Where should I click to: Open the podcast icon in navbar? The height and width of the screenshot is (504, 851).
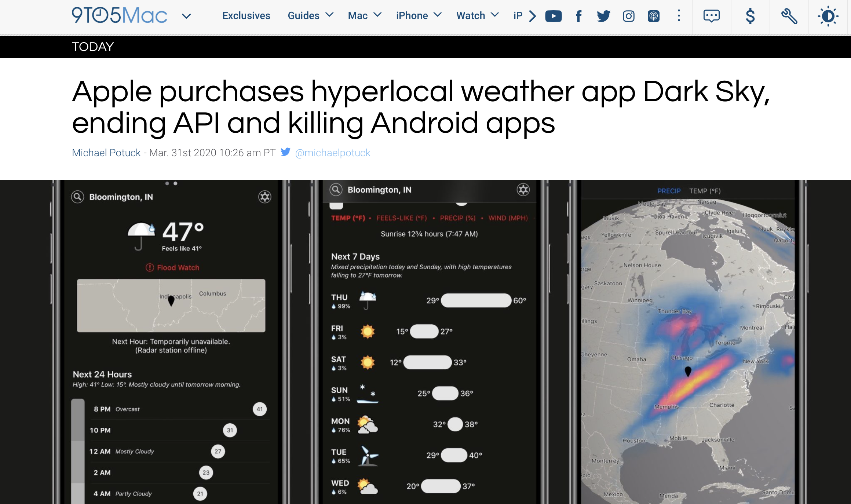653,16
